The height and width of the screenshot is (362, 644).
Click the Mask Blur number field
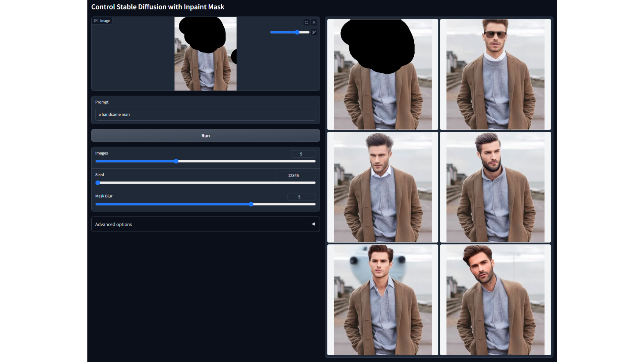pos(301,197)
